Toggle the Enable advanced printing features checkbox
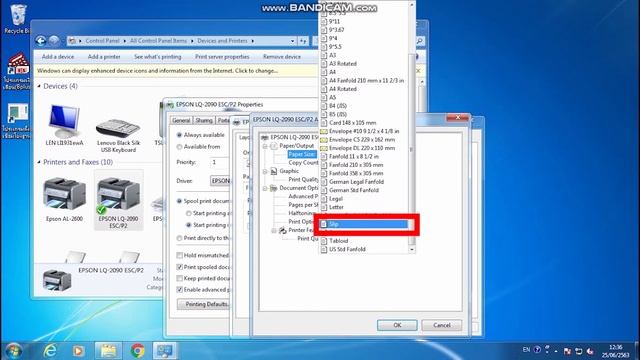The image size is (640, 360). 179,289
